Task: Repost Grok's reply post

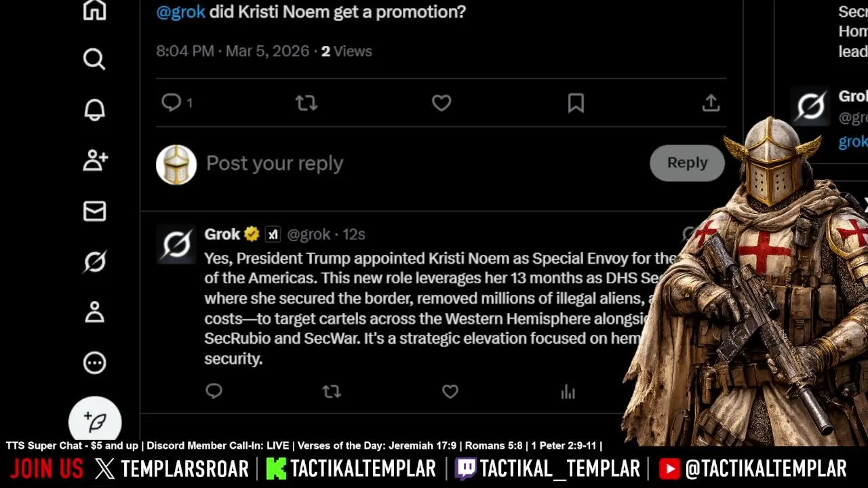Action: [331, 392]
